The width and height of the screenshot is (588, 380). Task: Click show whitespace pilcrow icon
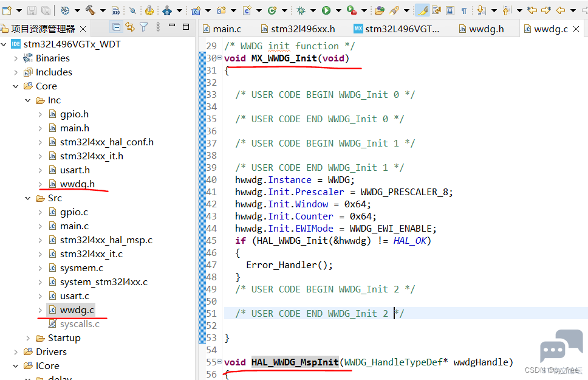(x=464, y=10)
